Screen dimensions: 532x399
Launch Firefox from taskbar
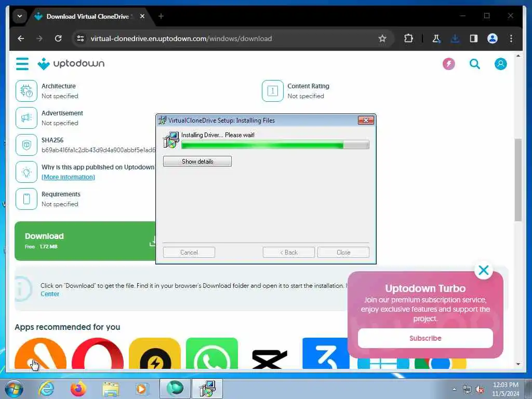click(x=78, y=389)
